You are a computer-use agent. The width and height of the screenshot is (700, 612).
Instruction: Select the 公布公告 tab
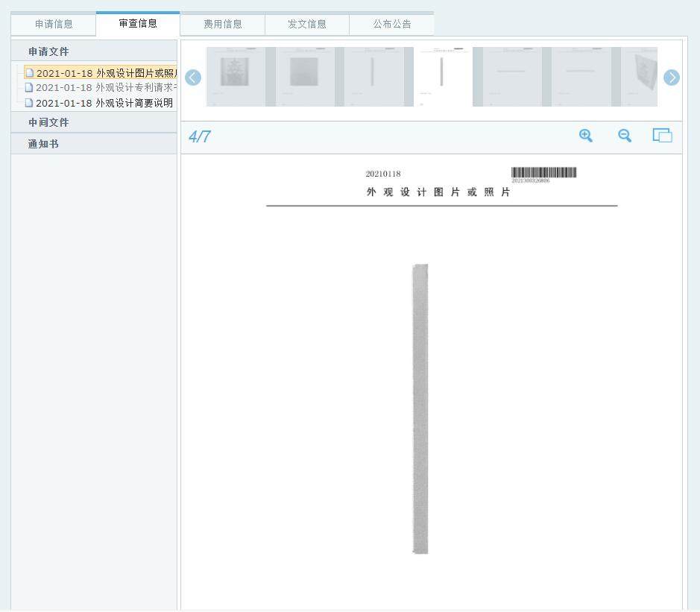[x=391, y=24]
